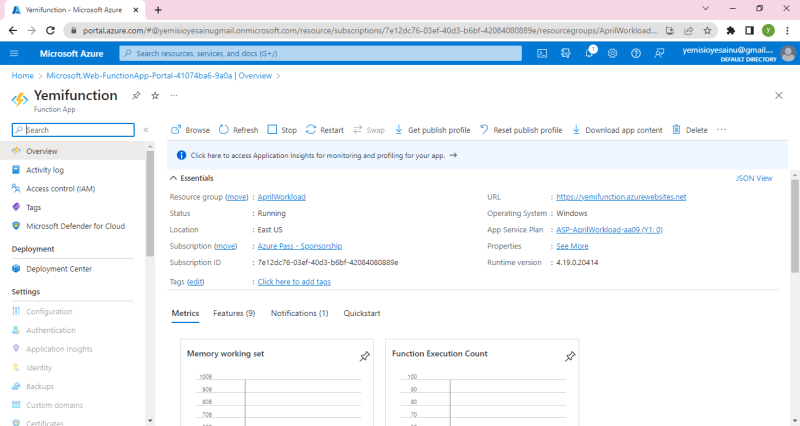Refresh the function app overview

238,130
